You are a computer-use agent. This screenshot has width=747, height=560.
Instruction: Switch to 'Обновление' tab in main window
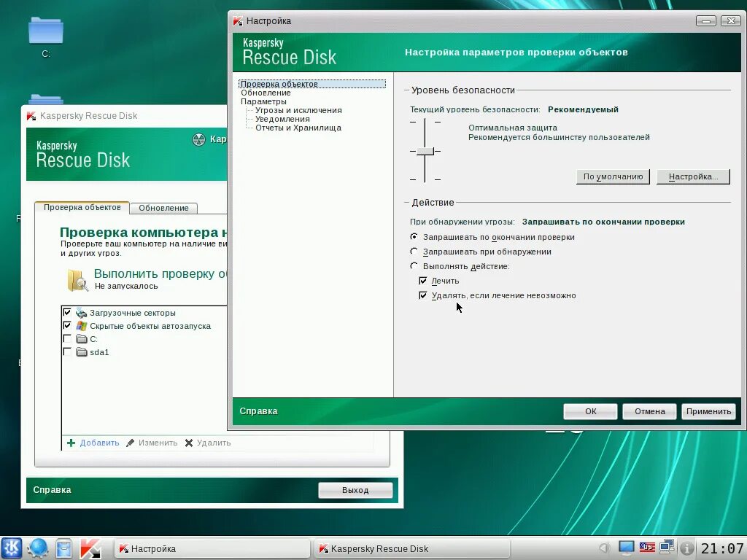coord(163,208)
